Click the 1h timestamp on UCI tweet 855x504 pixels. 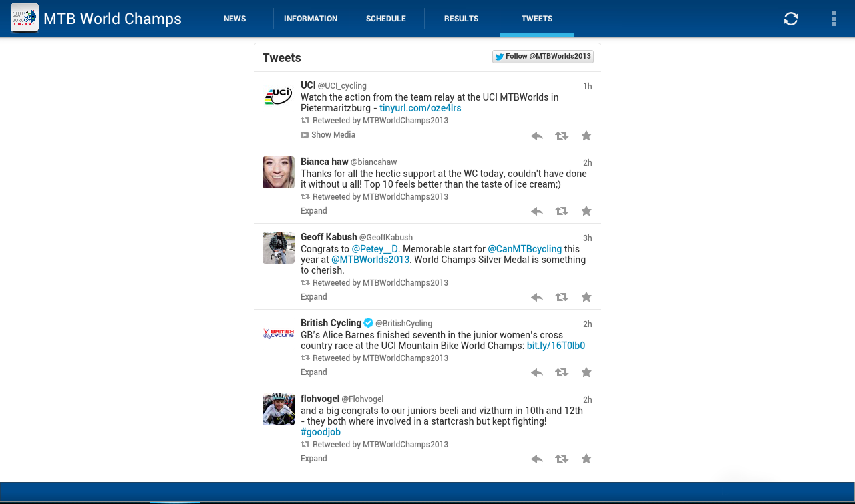coord(588,87)
